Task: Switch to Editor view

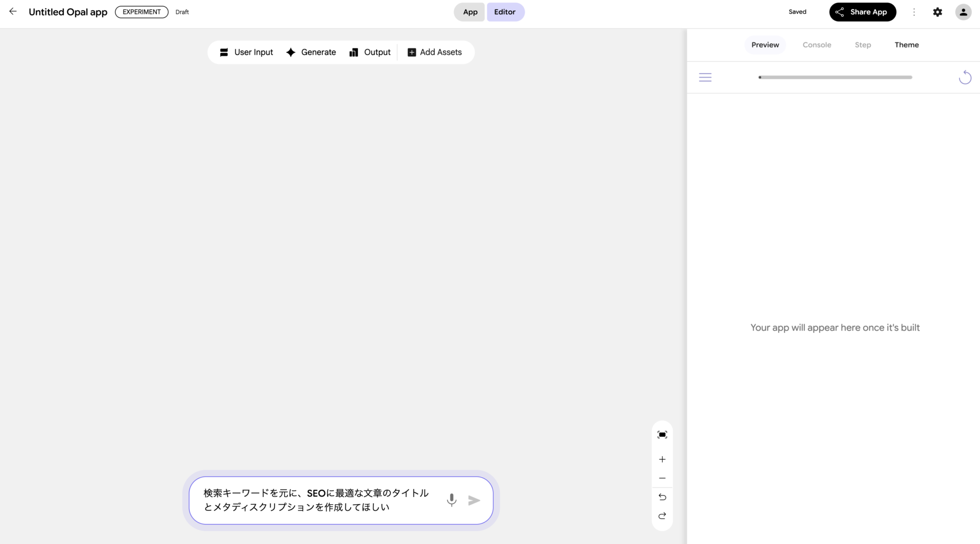Action: tap(505, 12)
